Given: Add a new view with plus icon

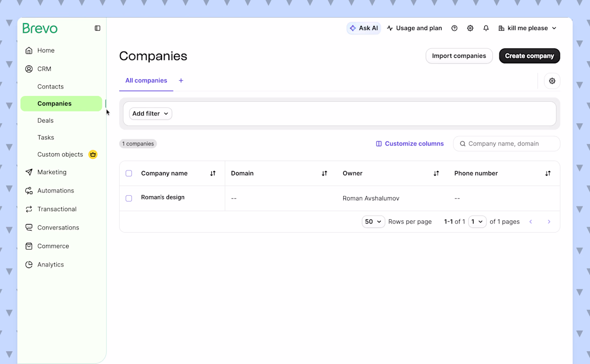Looking at the screenshot, I should 181,80.
